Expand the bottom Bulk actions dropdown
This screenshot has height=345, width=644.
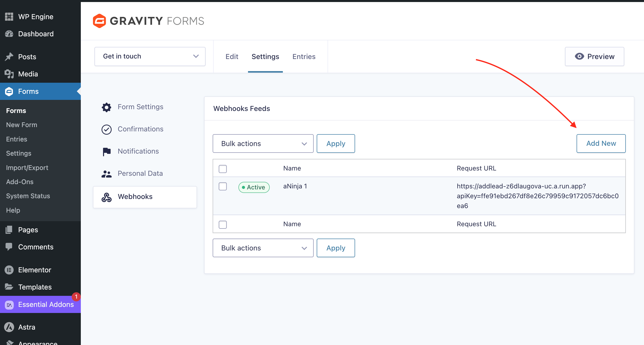(263, 248)
